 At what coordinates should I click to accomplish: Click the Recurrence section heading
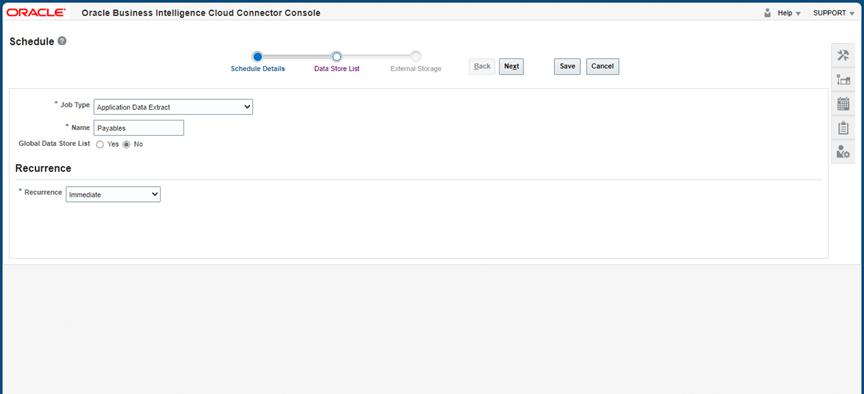click(43, 168)
